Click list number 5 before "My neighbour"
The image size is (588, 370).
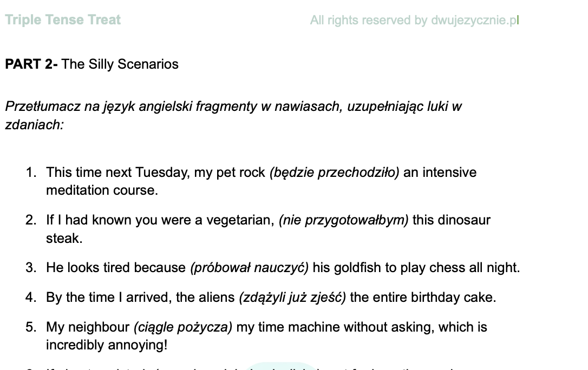[31, 327]
